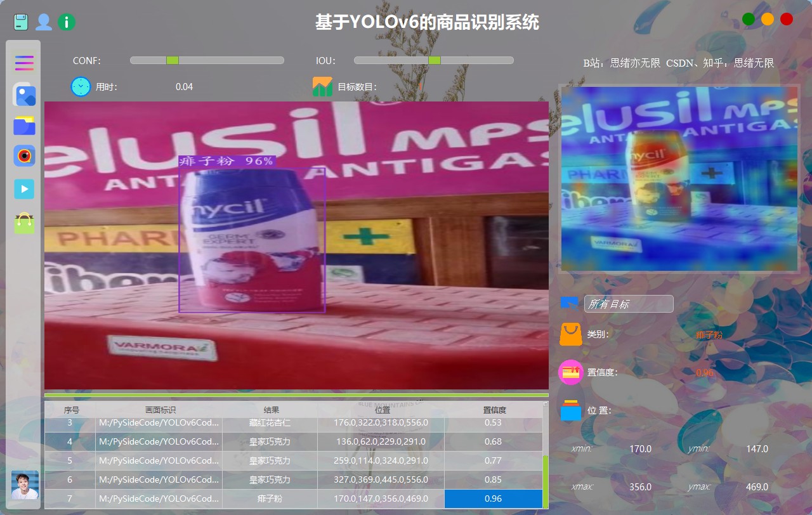Click the detected 痱子粉 bounding box in image
Viewport: 812px width, 515px height.
[x=252, y=240]
